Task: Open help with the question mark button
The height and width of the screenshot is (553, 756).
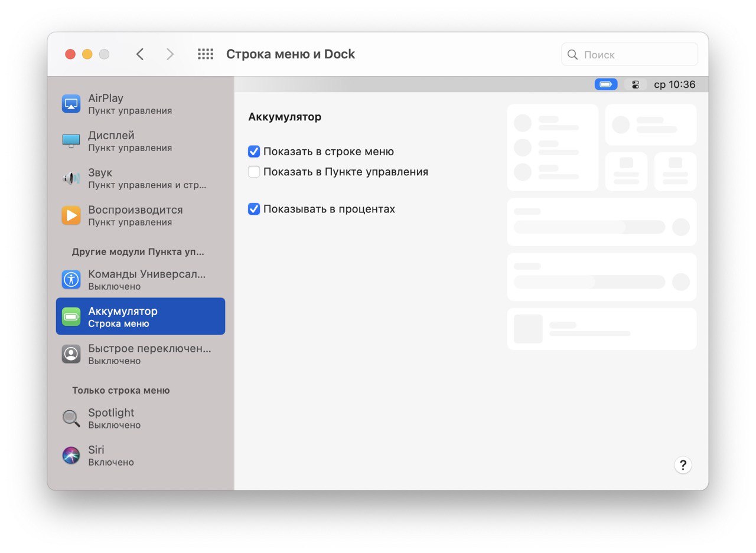Action: click(683, 465)
